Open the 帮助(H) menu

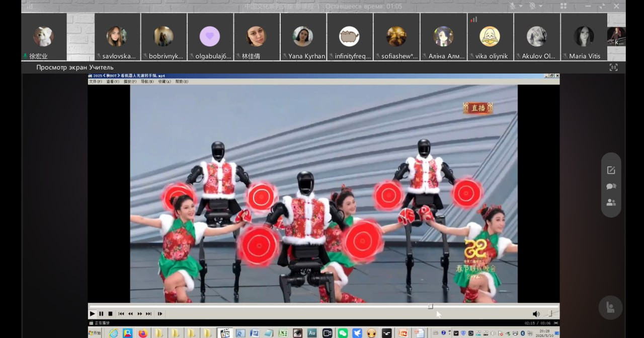click(182, 82)
